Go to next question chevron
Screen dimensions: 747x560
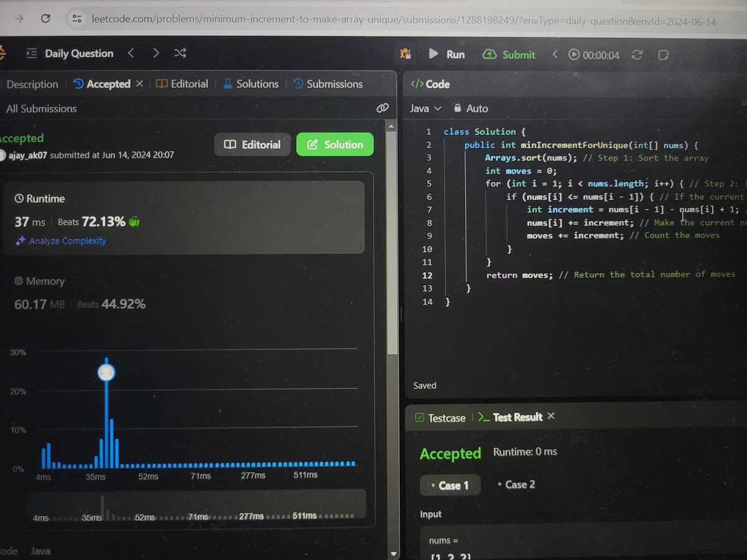click(x=156, y=54)
